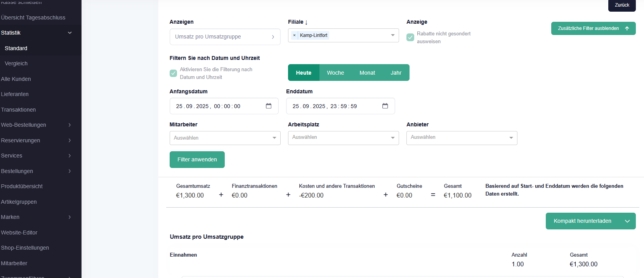Open the Kompakt herunterladen chevron menu
This screenshot has height=278, width=644.
[x=627, y=221]
